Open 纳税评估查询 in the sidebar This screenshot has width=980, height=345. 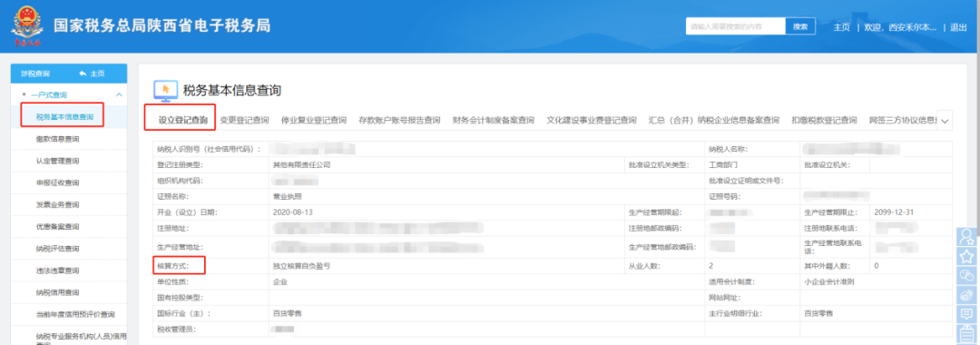(x=57, y=248)
